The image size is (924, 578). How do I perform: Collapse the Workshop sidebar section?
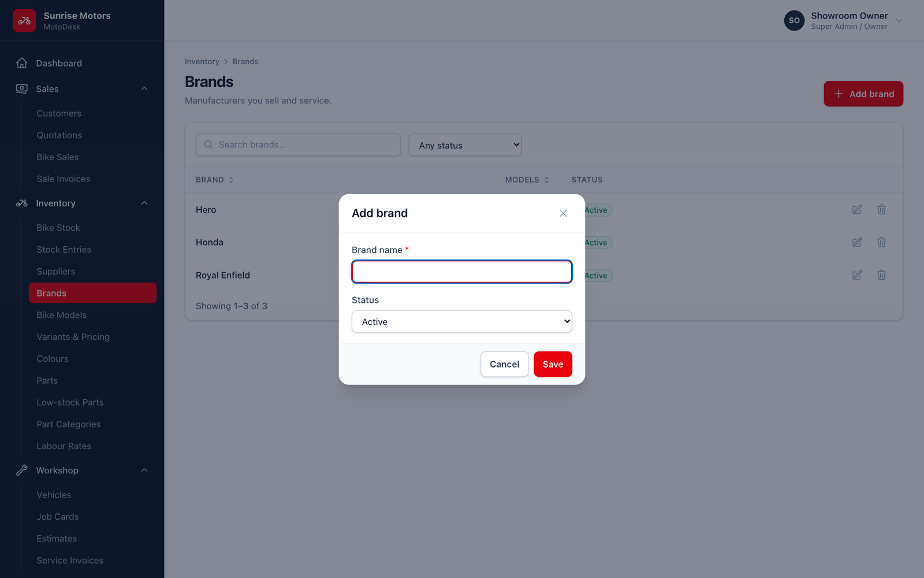[x=144, y=470]
